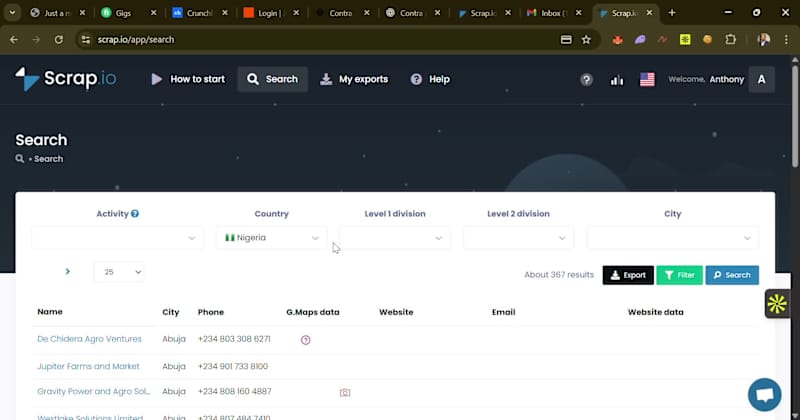Close the Gigs tab

(154, 13)
